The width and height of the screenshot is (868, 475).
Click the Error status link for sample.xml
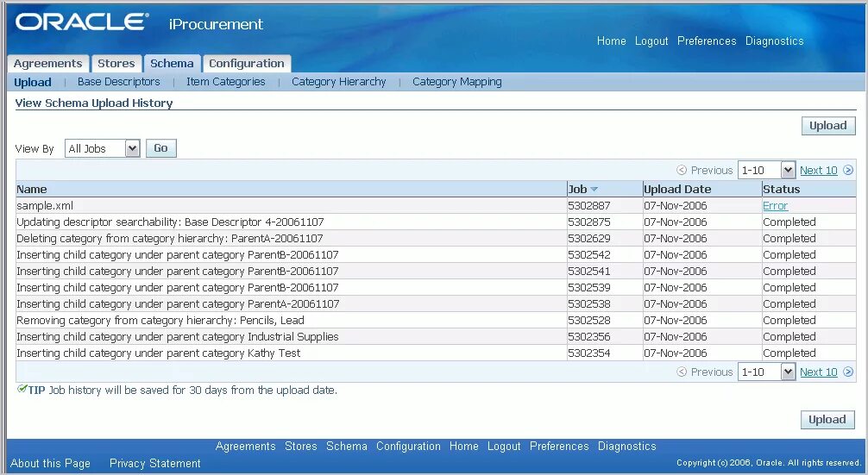pyautogui.click(x=775, y=206)
